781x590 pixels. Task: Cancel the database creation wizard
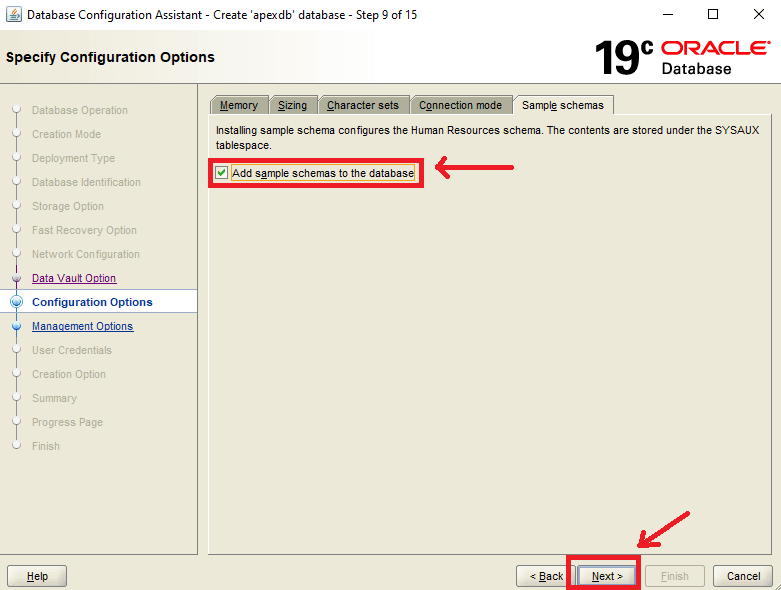[743, 576]
